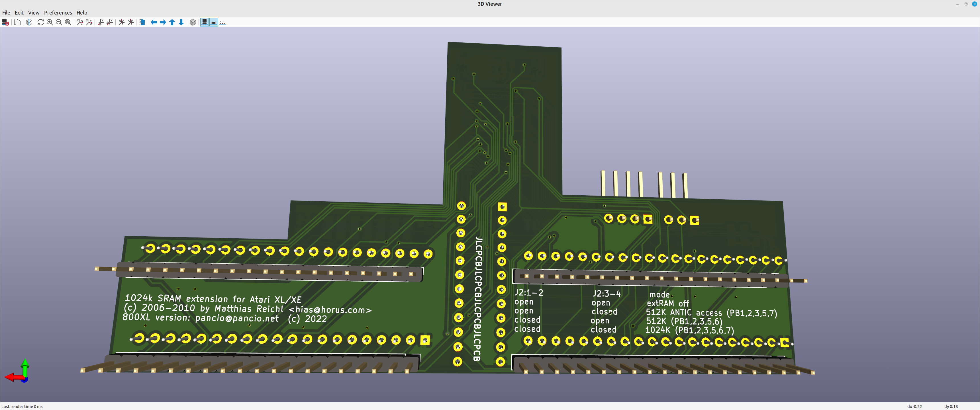Click the Zoom to fit icon
980x410 pixels.
[68, 22]
